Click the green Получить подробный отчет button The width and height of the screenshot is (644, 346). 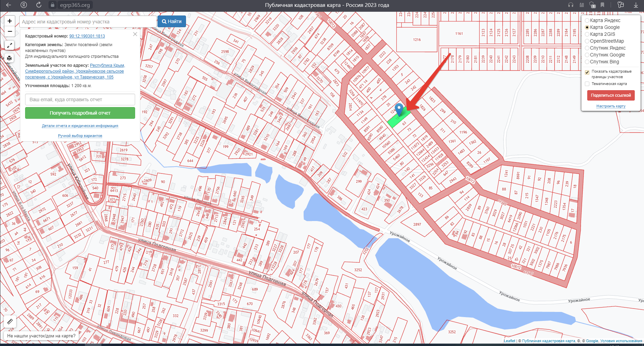point(80,113)
